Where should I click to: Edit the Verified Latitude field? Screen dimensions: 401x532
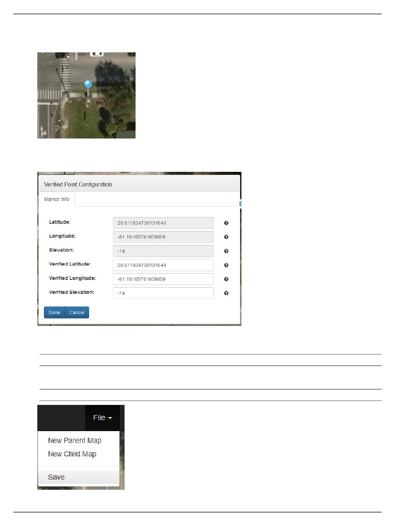tap(163, 265)
